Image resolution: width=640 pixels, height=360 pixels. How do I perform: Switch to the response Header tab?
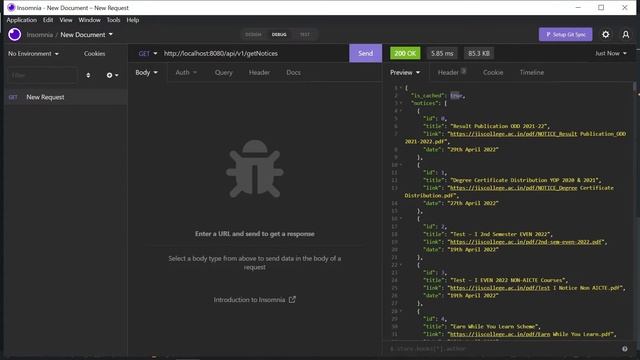tap(451, 72)
